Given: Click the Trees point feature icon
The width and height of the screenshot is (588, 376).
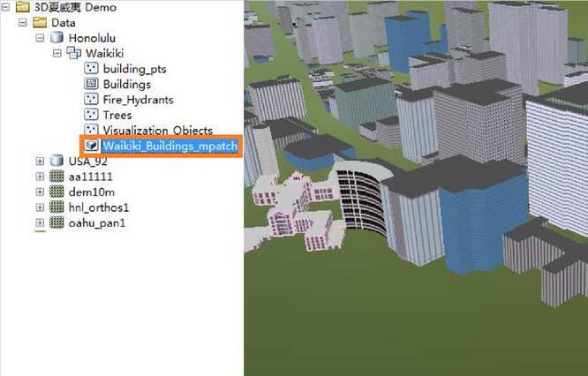Looking at the screenshot, I should coord(91,115).
